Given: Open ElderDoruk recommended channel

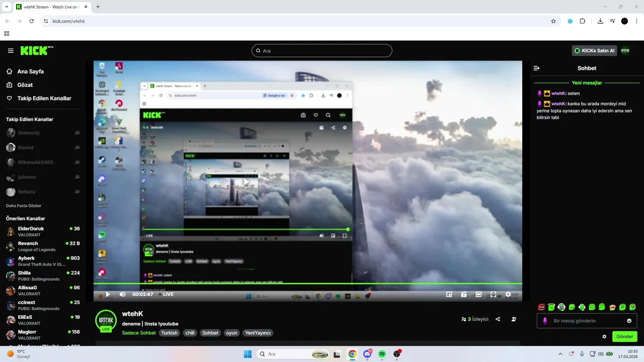Looking at the screenshot, I should [x=43, y=231].
